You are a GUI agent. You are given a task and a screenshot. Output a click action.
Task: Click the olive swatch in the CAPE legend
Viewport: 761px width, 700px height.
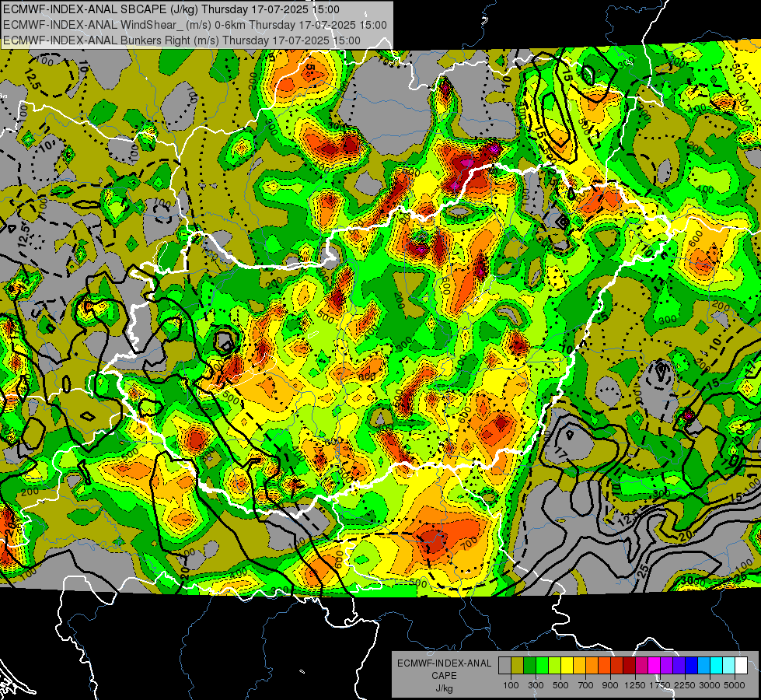tap(518, 665)
